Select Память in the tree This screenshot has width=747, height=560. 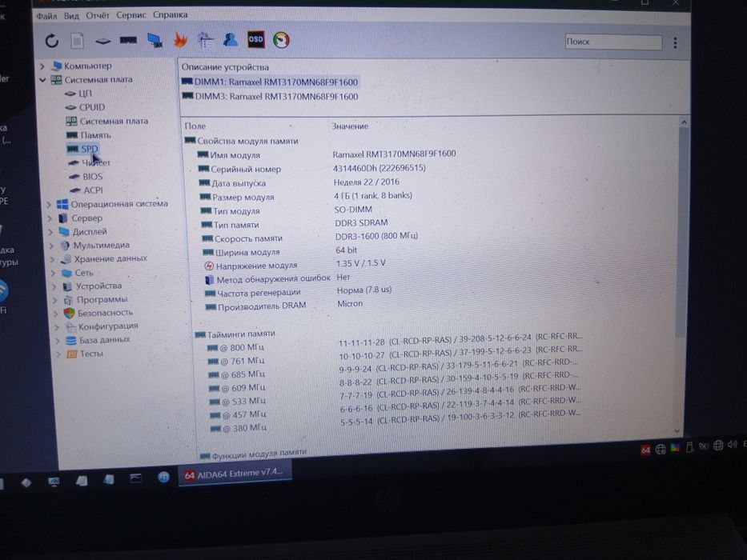(89, 135)
